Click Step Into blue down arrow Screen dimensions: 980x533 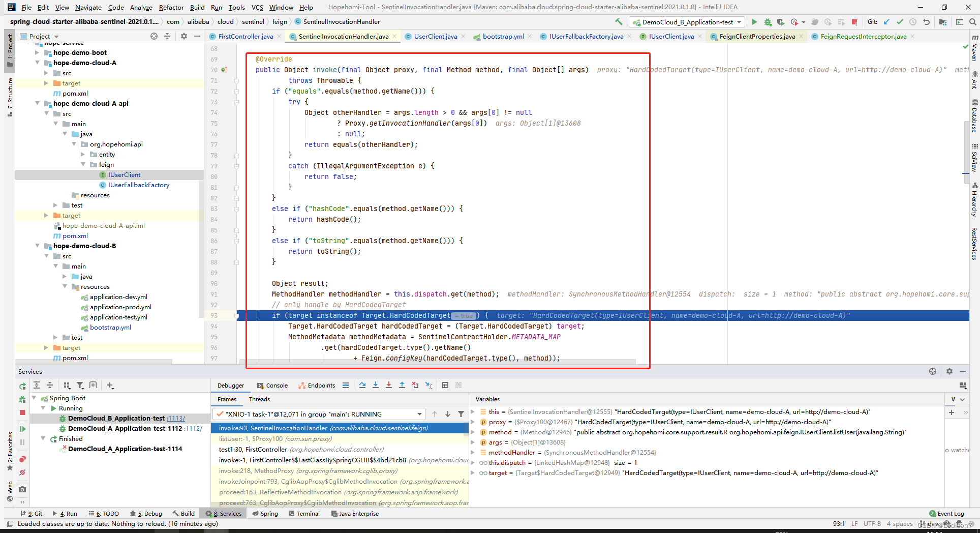376,385
